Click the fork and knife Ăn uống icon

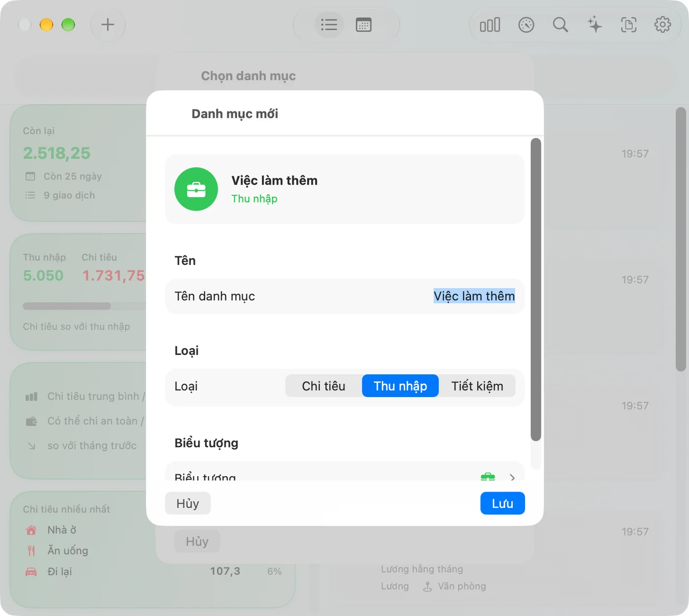[31, 551]
